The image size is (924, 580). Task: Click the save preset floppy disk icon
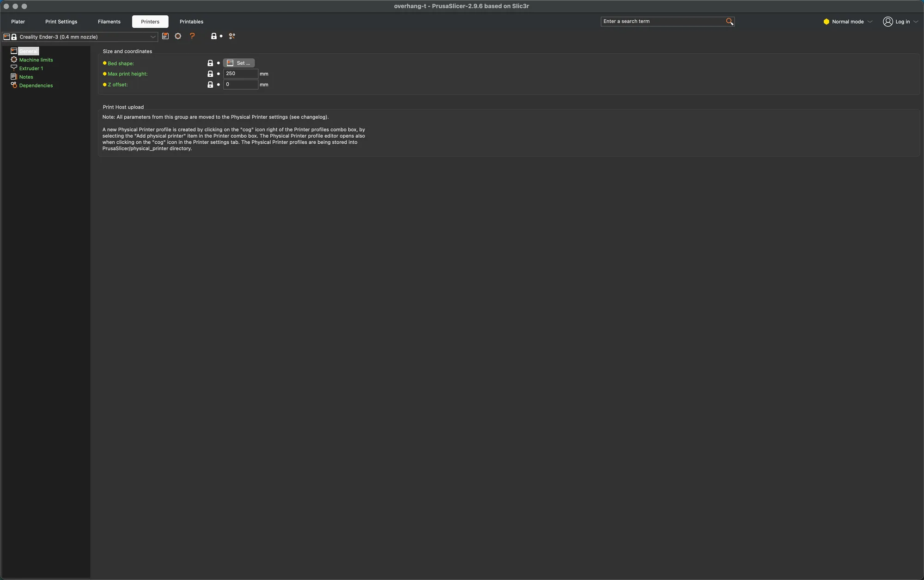(165, 36)
